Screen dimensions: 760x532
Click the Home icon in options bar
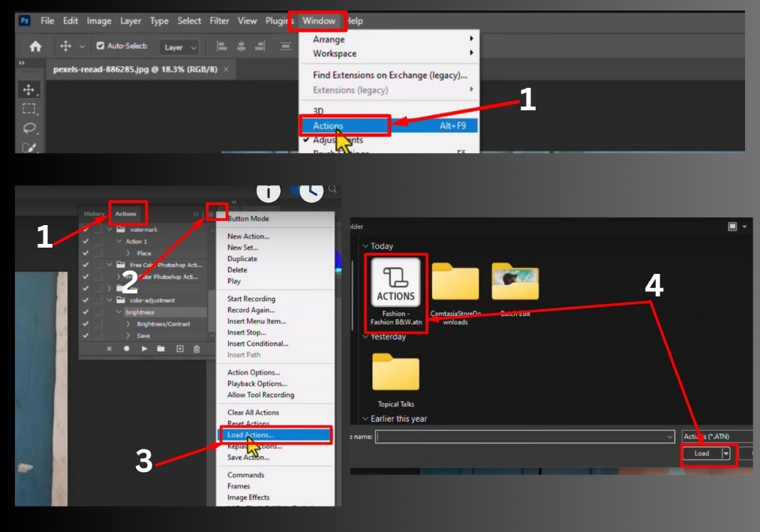pos(35,47)
